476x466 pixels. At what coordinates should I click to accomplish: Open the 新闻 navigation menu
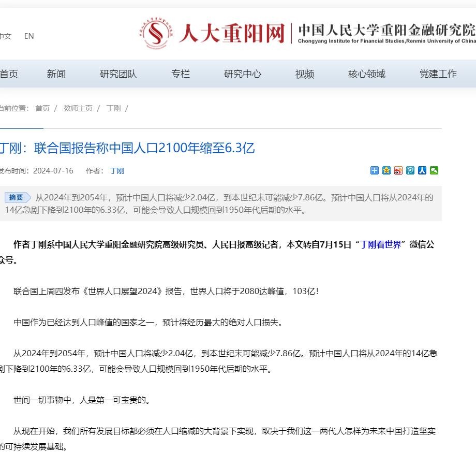pos(56,74)
